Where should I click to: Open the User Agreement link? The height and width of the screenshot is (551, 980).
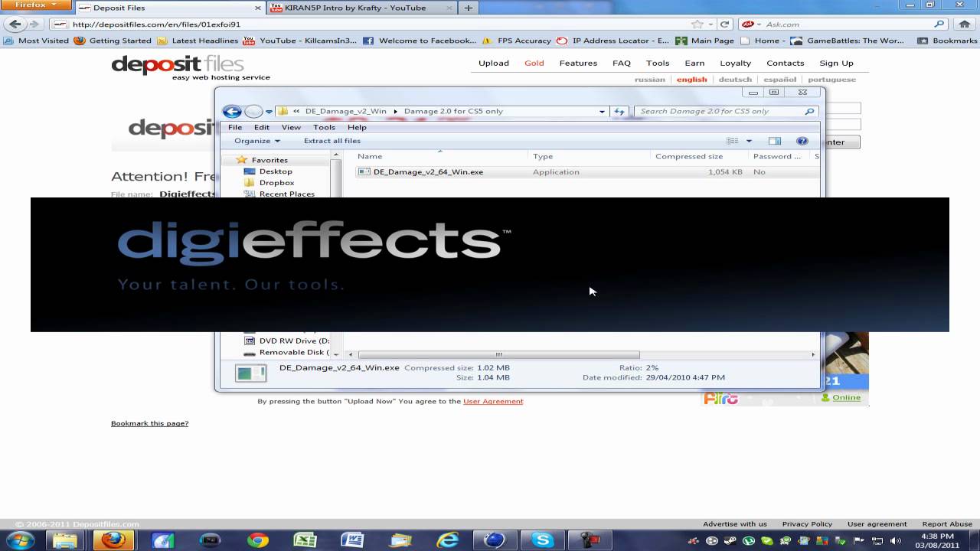pyautogui.click(x=493, y=401)
